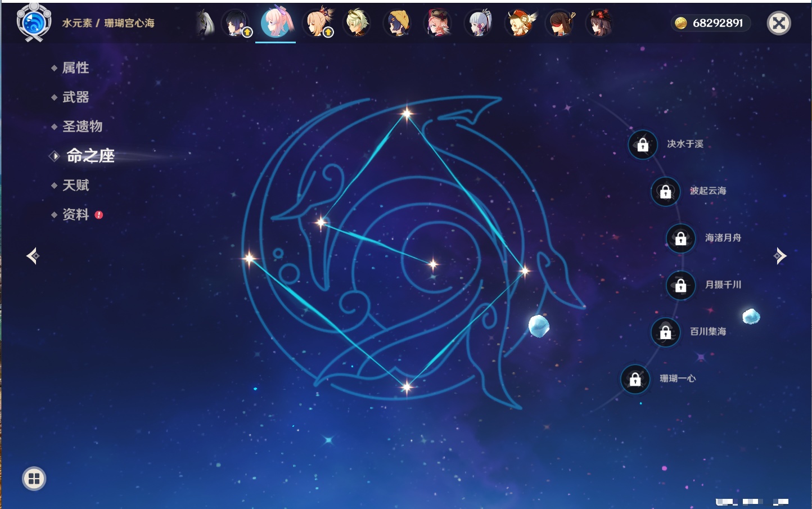Open the 属性 attributes menu
The height and width of the screenshot is (509, 812).
[x=75, y=68]
